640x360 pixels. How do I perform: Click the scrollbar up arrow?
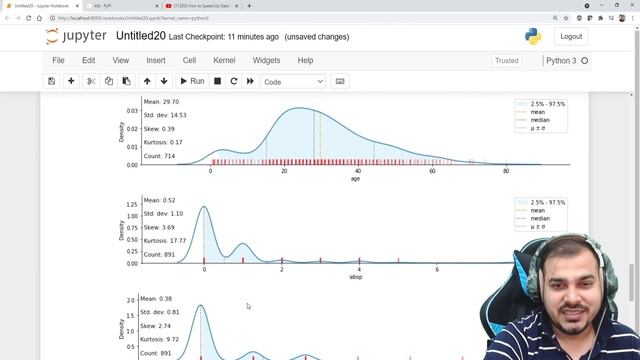point(631,95)
